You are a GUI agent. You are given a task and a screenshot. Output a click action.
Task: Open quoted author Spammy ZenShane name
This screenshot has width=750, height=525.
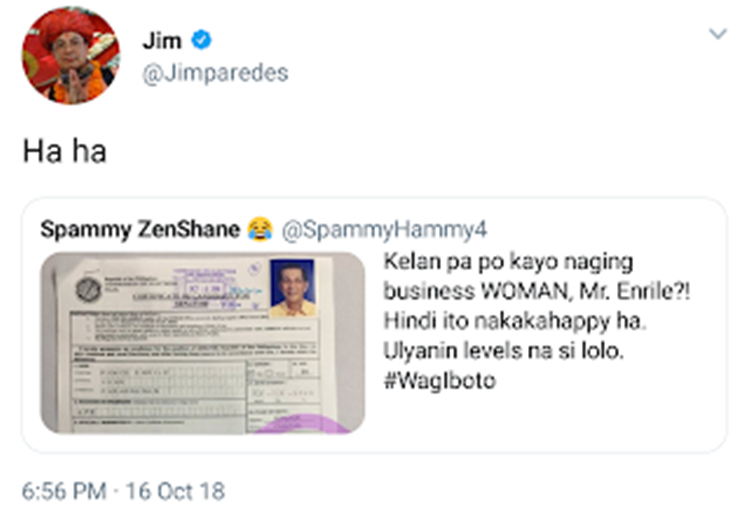[x=140, y=229]
